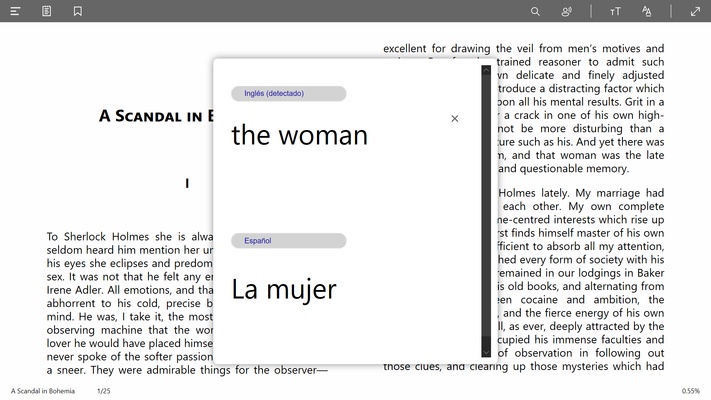The image size is (711, 400).
Task: Click the translation popup scrollbar track
Action: 486,211
